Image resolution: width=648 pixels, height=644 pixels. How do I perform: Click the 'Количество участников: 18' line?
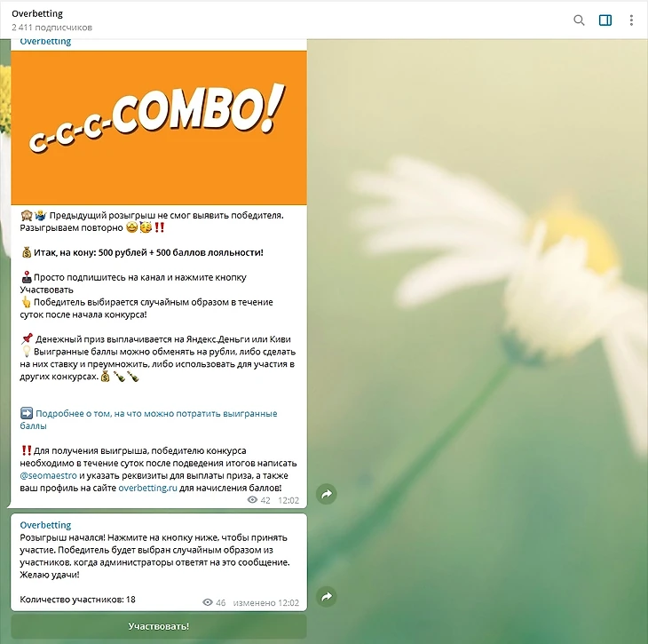tap(78, 600)
